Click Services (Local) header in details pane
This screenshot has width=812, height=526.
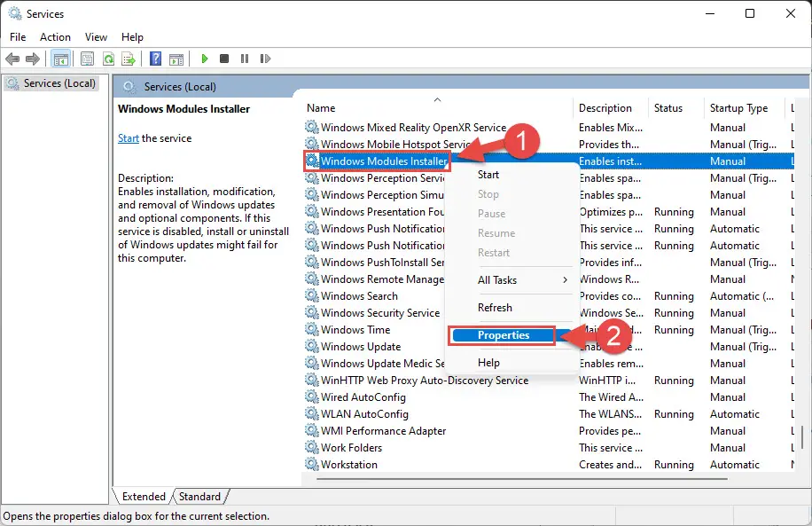(180, 87)
